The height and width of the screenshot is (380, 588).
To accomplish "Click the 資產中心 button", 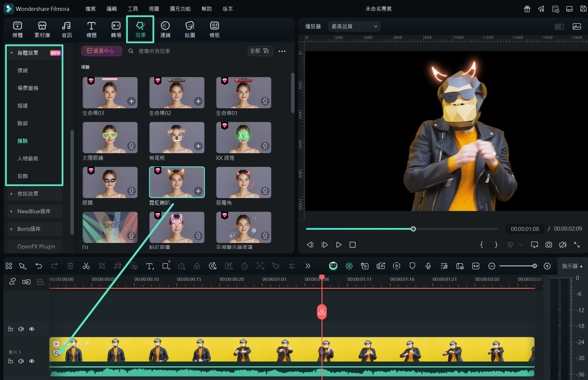I will (x=101, y=51).
